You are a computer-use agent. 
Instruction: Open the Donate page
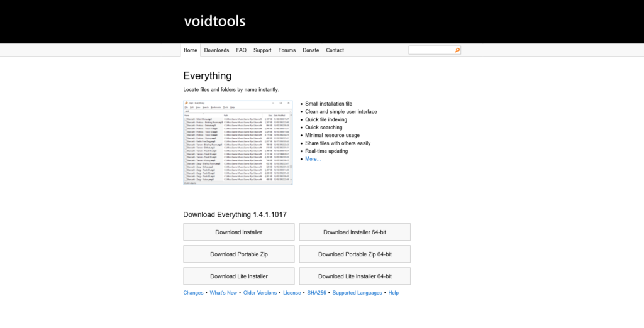pyautogui.click(x=311, y=50)
